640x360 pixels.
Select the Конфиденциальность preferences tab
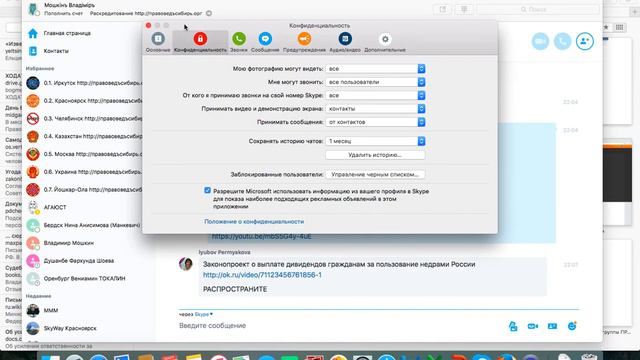[x=200, y=42]
